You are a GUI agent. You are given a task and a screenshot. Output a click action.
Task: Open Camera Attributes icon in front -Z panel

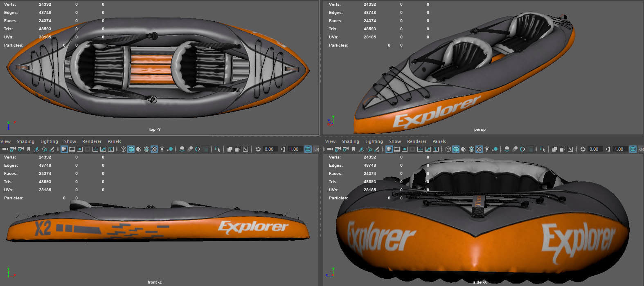pos(21,149)
